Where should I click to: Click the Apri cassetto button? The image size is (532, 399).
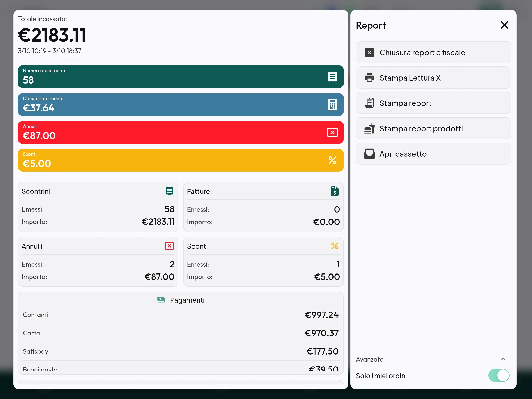point(433,154)
